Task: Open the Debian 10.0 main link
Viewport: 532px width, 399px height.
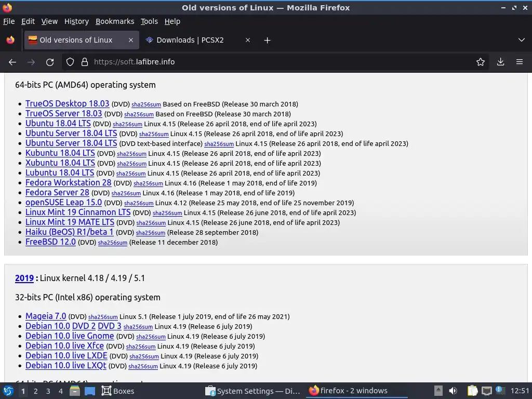Action: (48, 326)
